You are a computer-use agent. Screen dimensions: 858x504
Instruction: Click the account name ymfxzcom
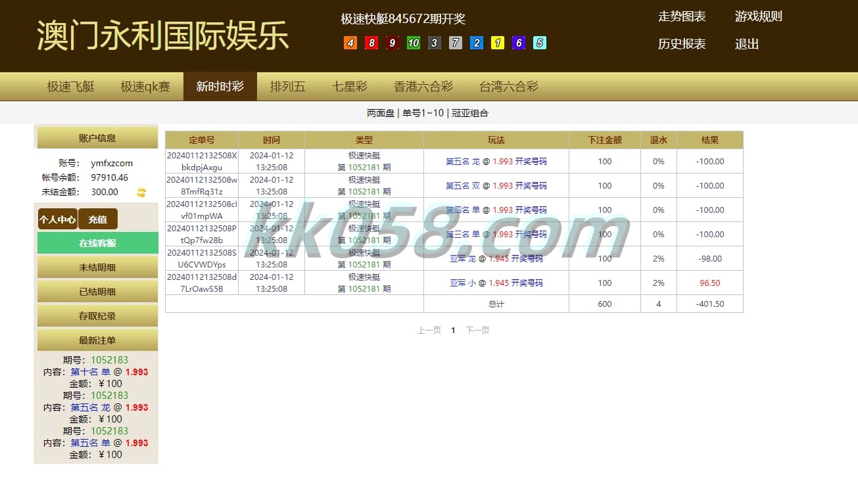pos(112,163)
